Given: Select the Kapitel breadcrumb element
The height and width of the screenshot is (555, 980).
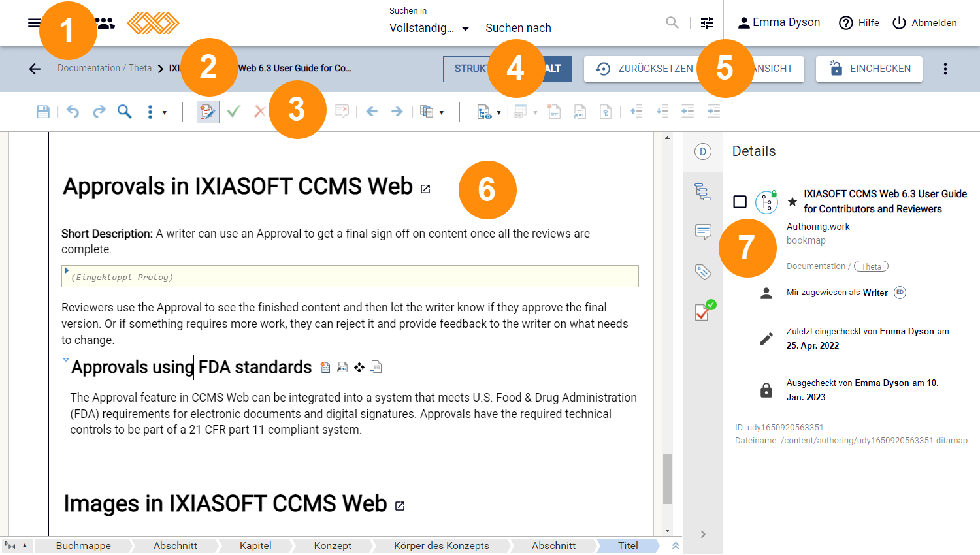Looking at the screenshot, I should click(x=255, y=546).
